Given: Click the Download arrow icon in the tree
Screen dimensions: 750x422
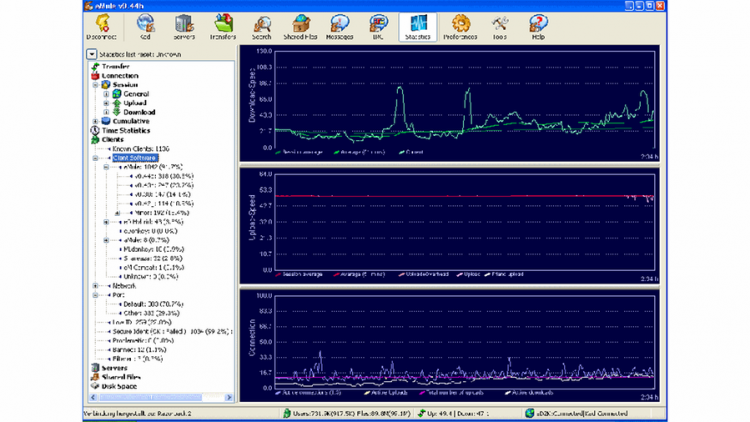Looking at the screenshot, I should click(117, 112).
